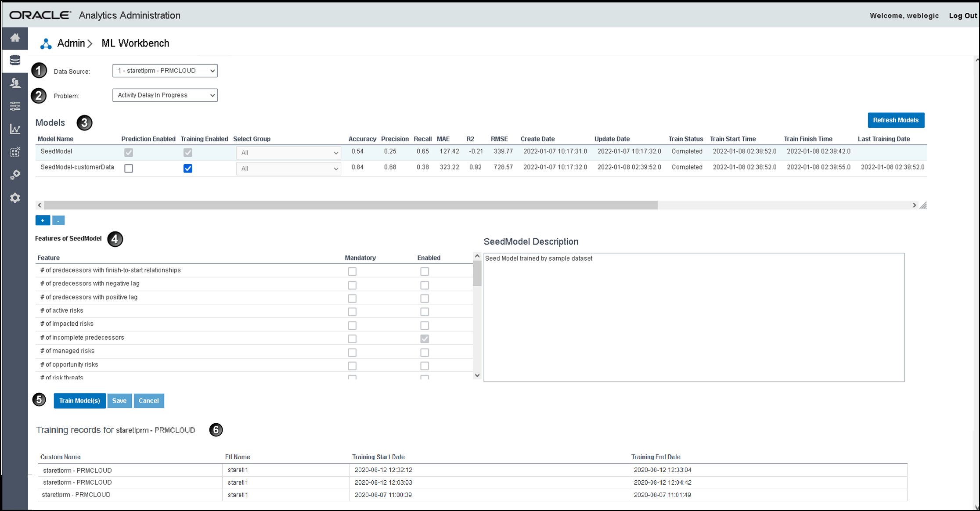The height and width of the screenshot is (511, 980).
Task: Click the Feature column header
Action: click(49, 258)
